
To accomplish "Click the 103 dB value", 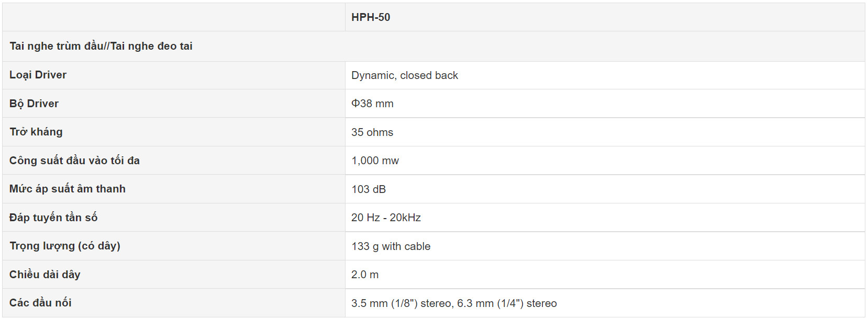I will click(x=369, y=189).
